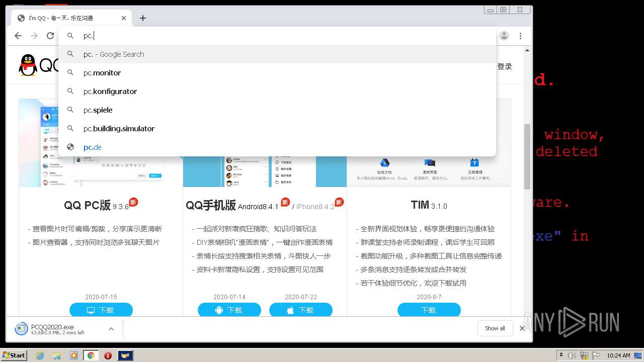
Task: Pick the pc.building.simulator suggestion
Action: pyautogui.click(x=277, y=129)
